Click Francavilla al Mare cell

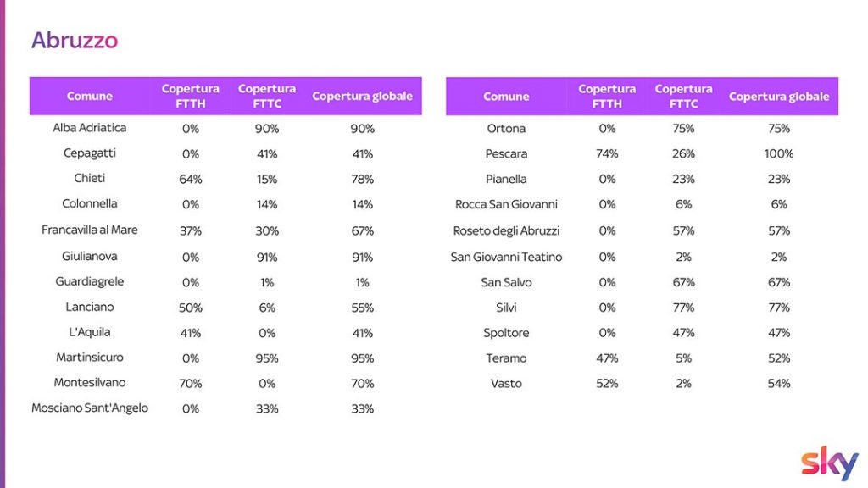(90, 230)
